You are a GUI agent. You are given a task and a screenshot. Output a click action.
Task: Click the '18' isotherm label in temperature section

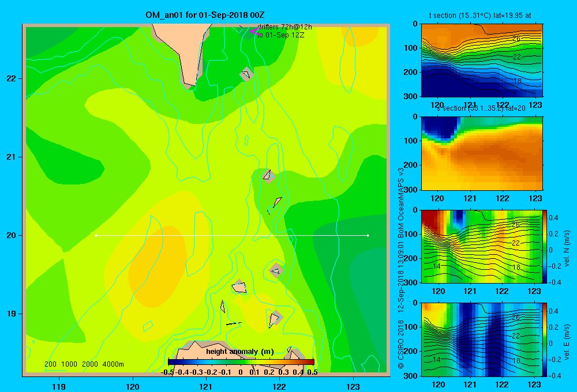coord(517,81)
